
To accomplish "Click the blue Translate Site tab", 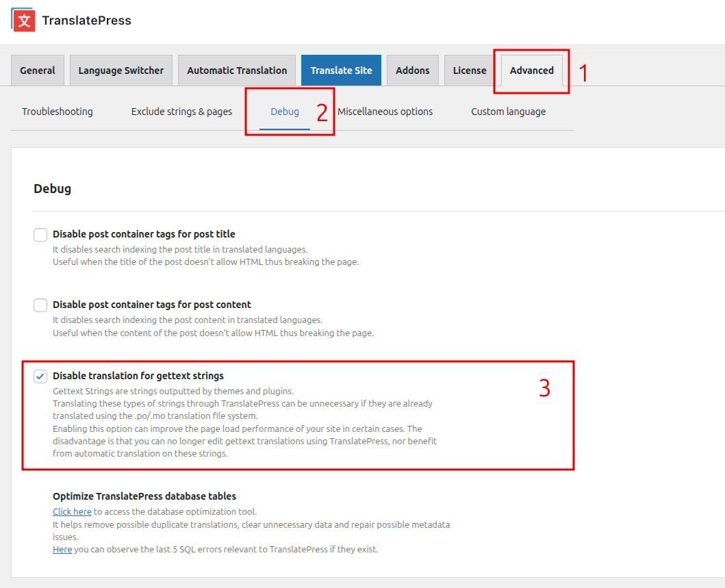I will point(341,71).
